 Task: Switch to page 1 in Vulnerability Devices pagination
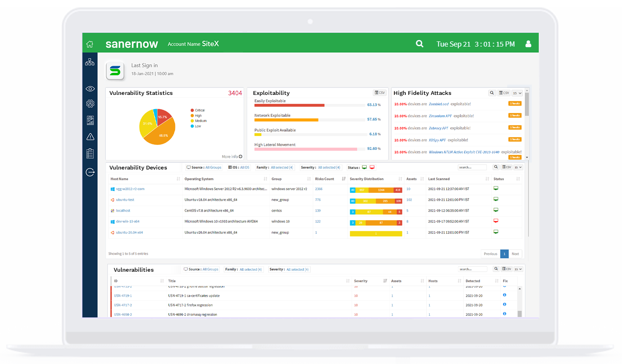[504, 254]
